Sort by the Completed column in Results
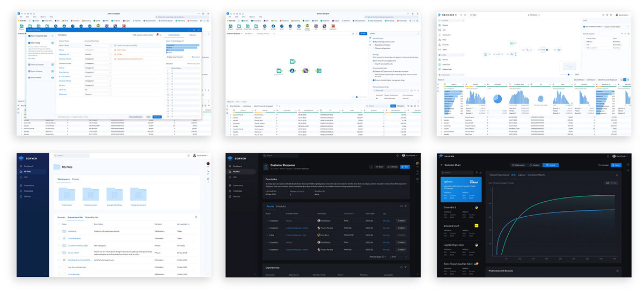 349,214
